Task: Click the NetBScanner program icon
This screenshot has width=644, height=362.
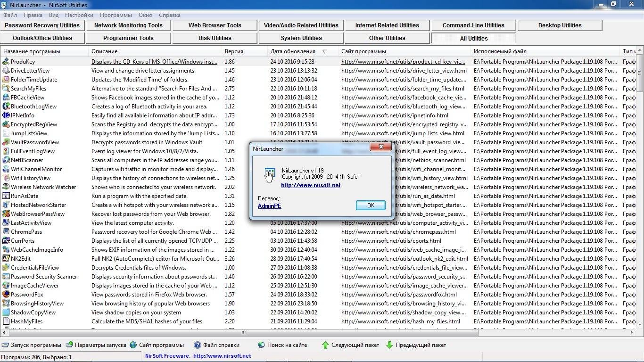Action: pos(6,160)
